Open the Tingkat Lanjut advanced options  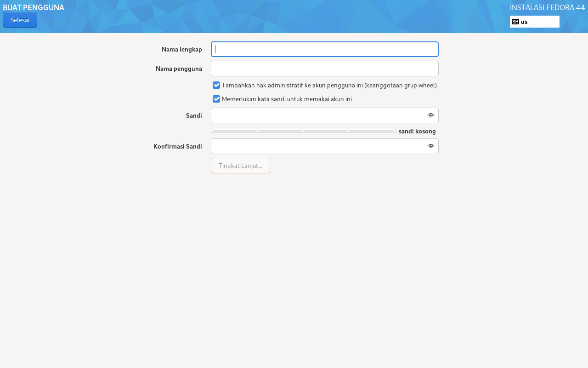click(x=240, y=166)
